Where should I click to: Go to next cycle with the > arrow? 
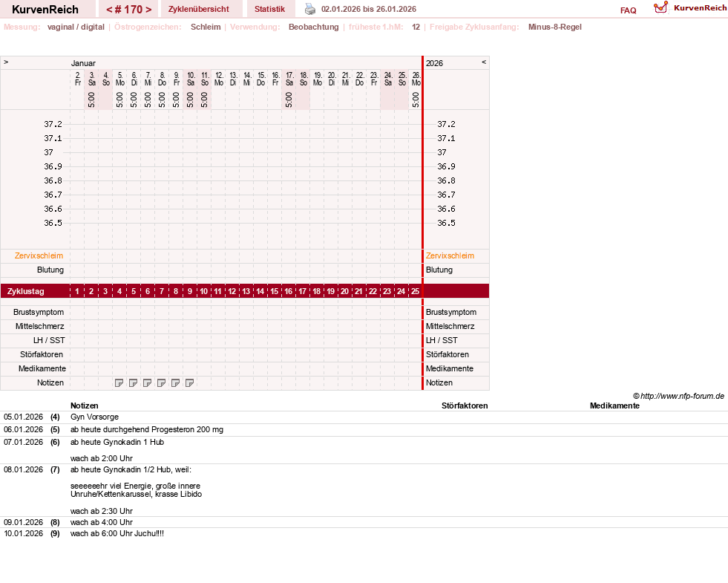[x=148, y=10]
